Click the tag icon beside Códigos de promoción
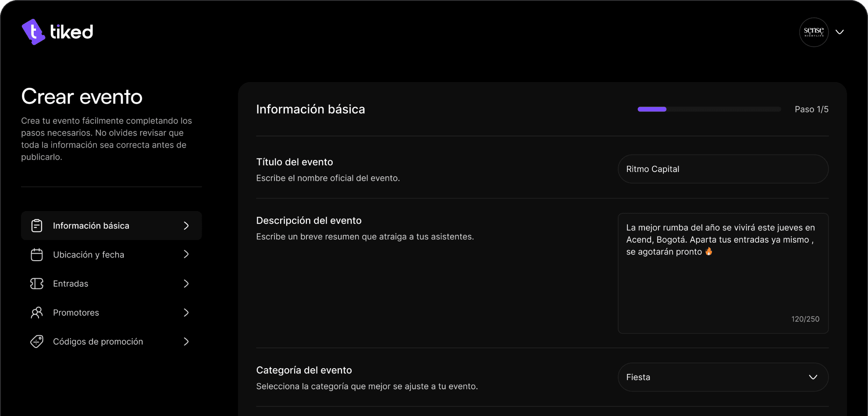This screenshot has height=416, width=868. pyautogui.click(x=37, y=341)
